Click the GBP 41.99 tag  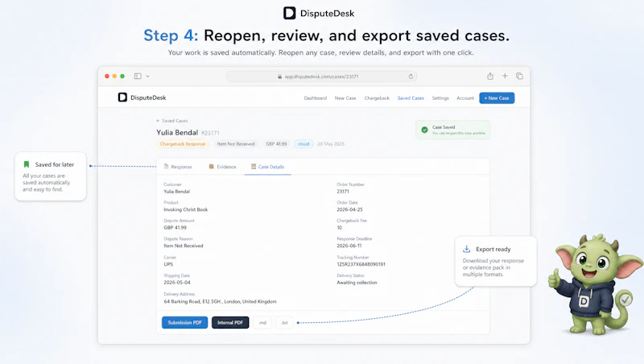pyautogui.click(x=276, y=144)
